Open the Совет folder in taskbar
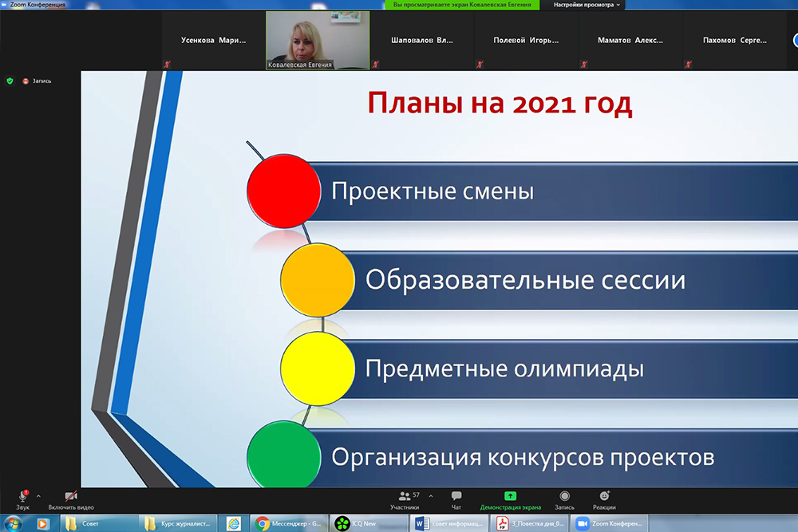 click(99, 523)
